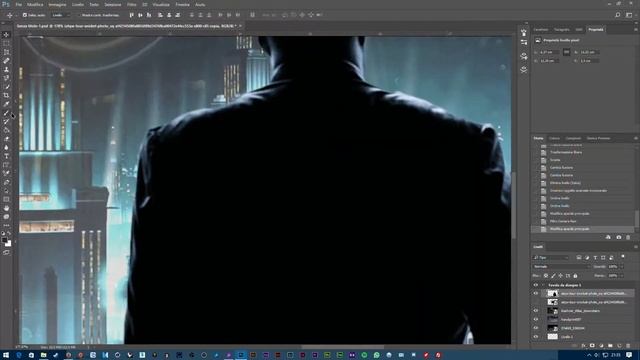Viewport: 640px width, 360px height.
Task: Switch to the Carattere tab
Action: click(541, 29)
